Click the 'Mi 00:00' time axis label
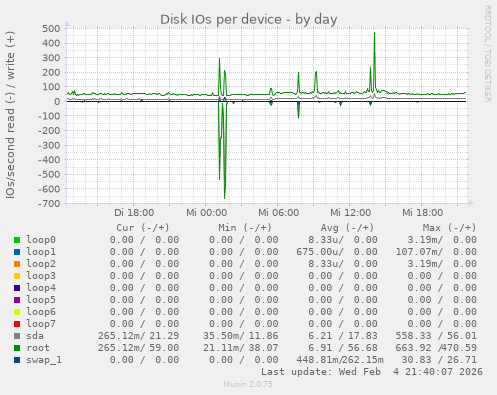Image resolution: width=497 pixels, height=395 pixels. pyautogui.click(x=206, y=213)
